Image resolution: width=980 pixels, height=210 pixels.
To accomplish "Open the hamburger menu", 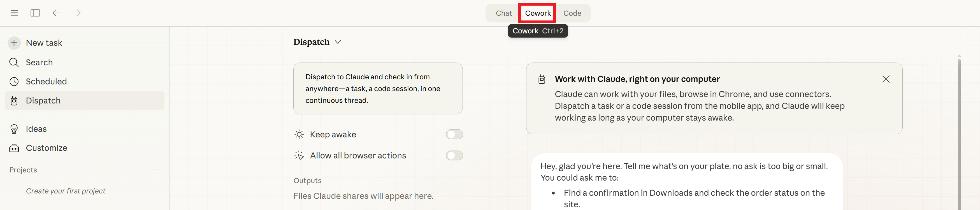I will 14,13.
